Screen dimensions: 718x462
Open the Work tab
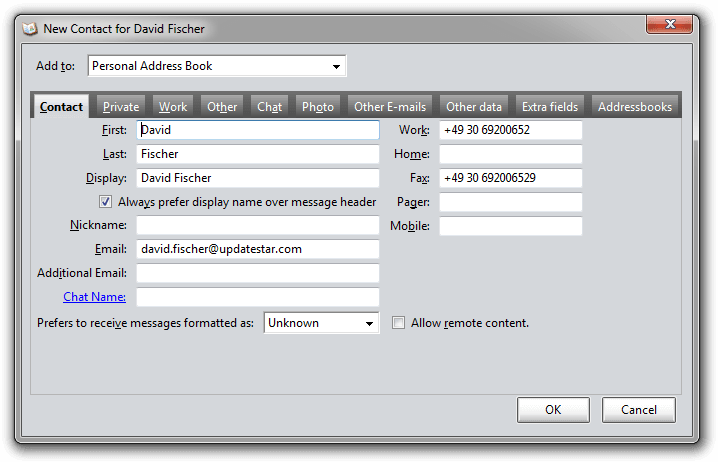[173, 107]
